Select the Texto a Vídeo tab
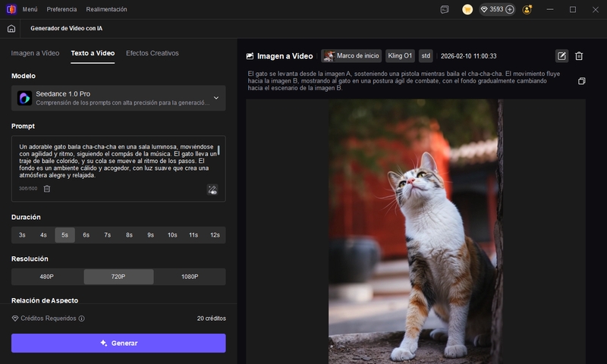 [x=93, y=53]
